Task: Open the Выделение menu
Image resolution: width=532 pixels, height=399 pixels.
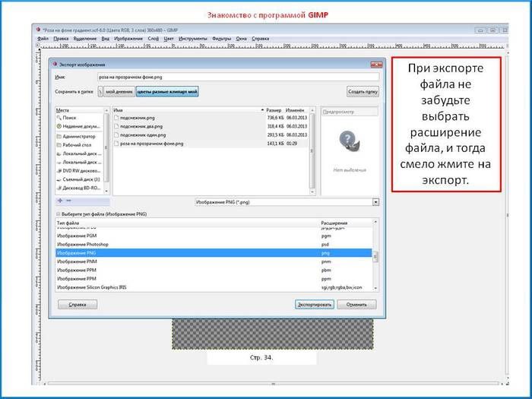Action: click(85, 39)
